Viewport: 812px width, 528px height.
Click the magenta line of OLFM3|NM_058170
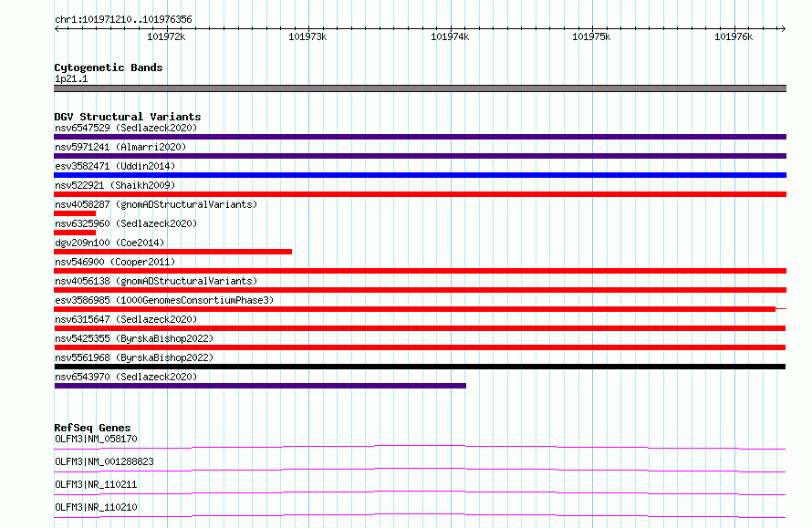pyautogui.click(x=420, y=447)
